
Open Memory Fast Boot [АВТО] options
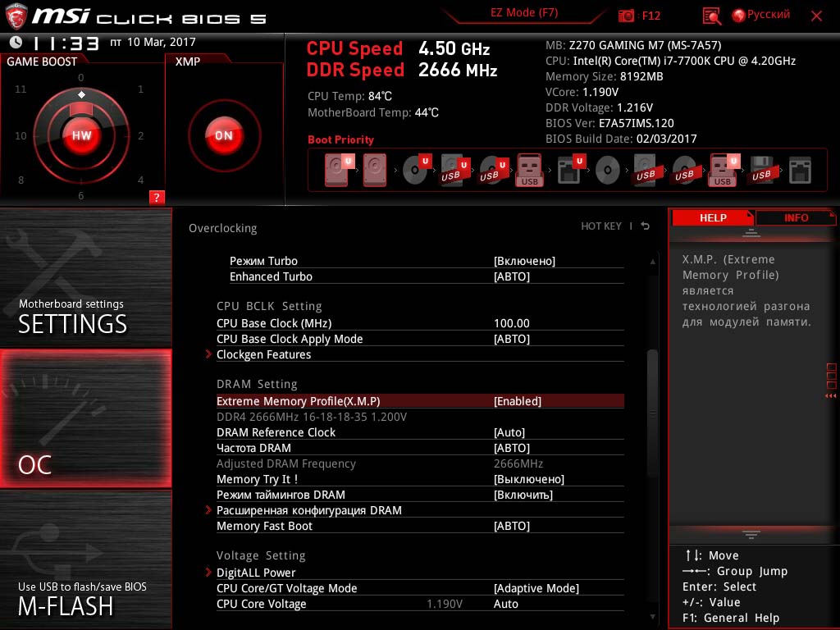click(511, 526)
